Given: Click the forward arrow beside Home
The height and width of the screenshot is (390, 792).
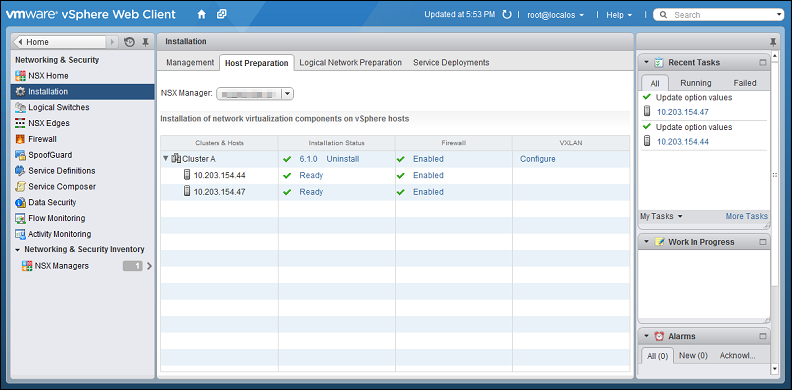Looking at the screenshot, I should pyautogui.click(x=113, y=42).
